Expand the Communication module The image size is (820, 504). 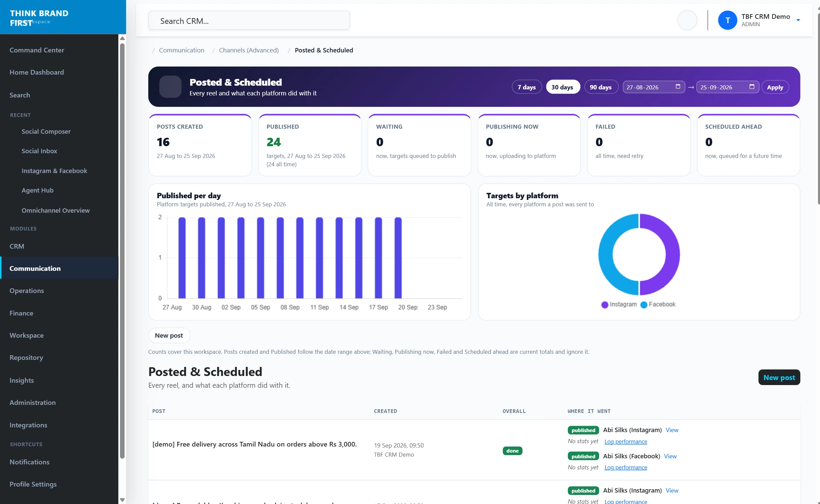[59, 268]
